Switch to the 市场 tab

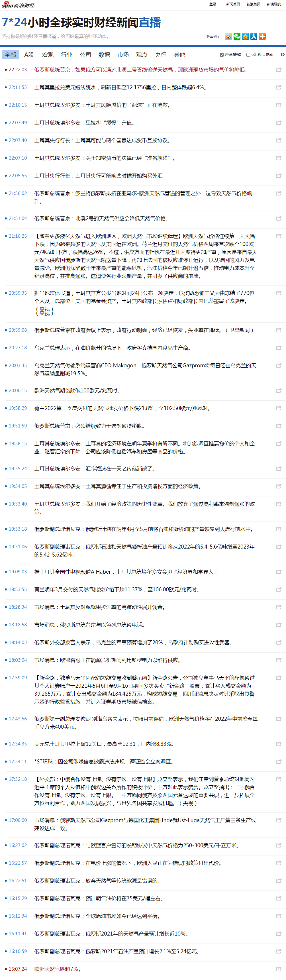click(123, 55)
